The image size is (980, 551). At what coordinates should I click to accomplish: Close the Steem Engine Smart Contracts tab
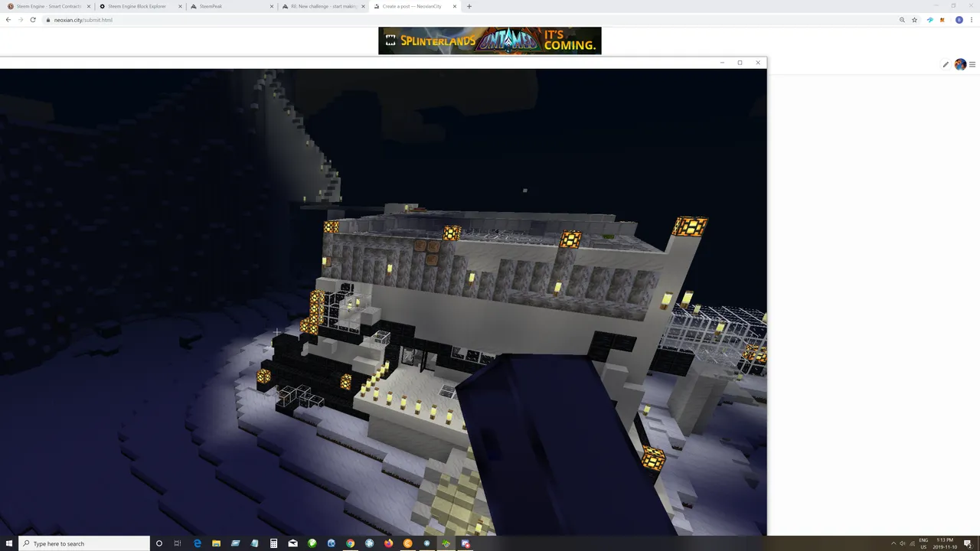[89, 6]
